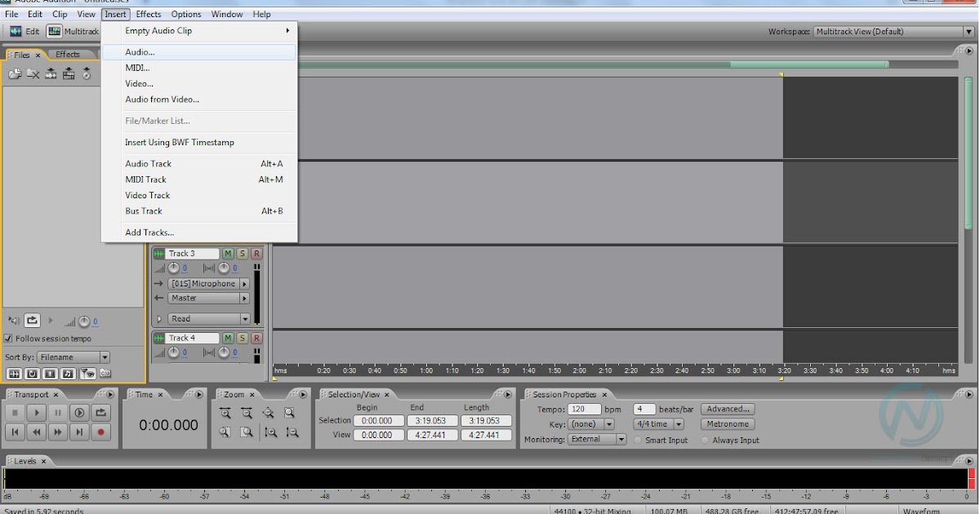Select Audio... in Insert menu
Screen dimensions: 980x514
point(199,52)
